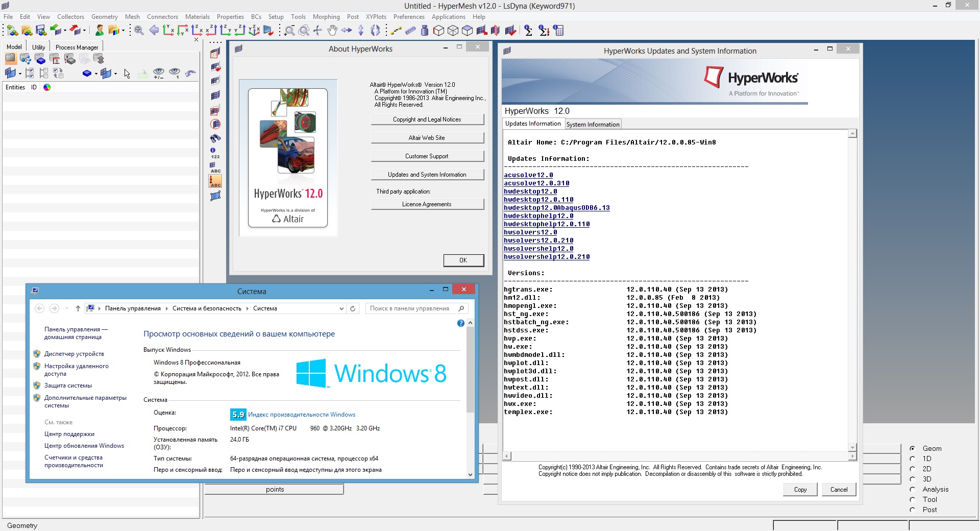The height and width of the screenshot is (531, 980).
Task: Open Export icon dropdown arrow
Action: pos(85,31)
